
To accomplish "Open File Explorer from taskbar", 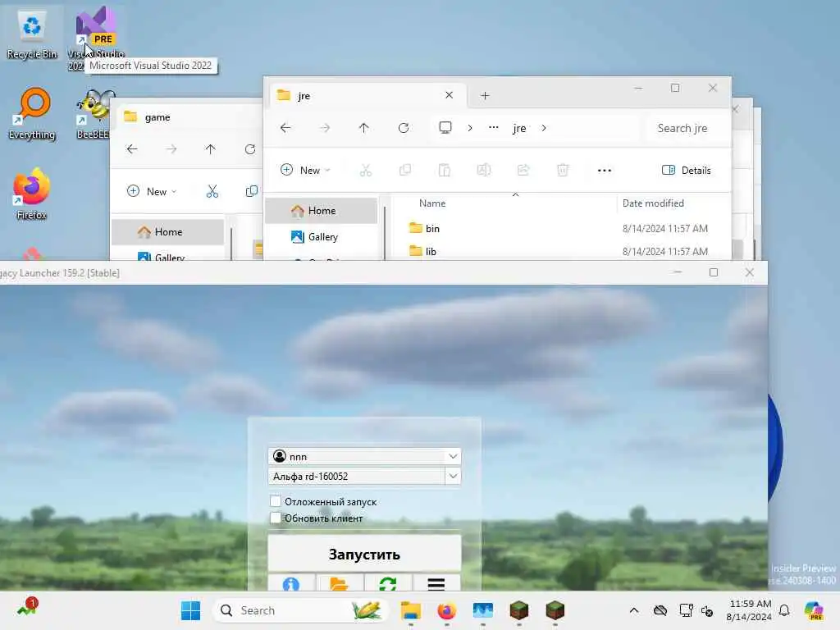I will coord(411,610).
